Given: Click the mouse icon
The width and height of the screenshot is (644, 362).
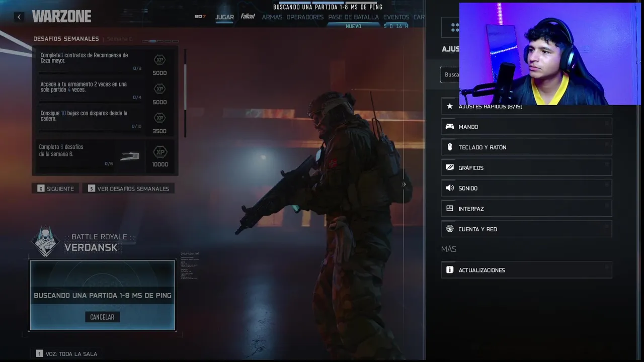Looking at the screenshot, I should click(x=450, y=147).
